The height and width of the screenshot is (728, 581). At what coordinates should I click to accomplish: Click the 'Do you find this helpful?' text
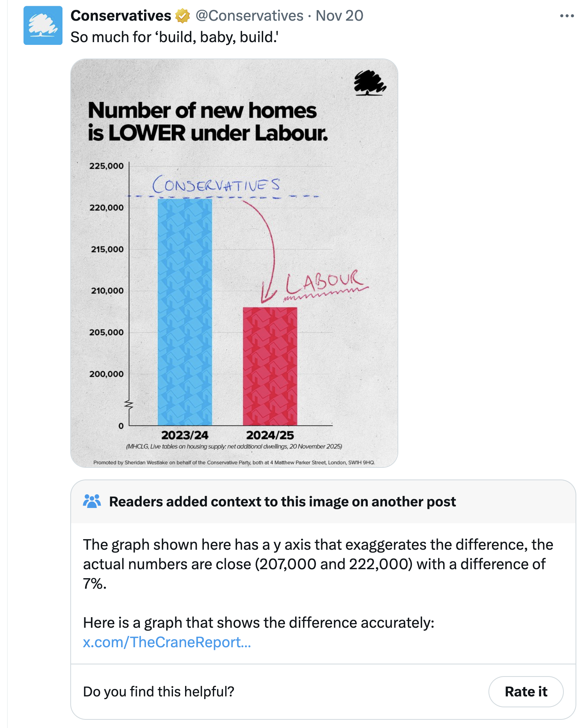click(159, 692)
